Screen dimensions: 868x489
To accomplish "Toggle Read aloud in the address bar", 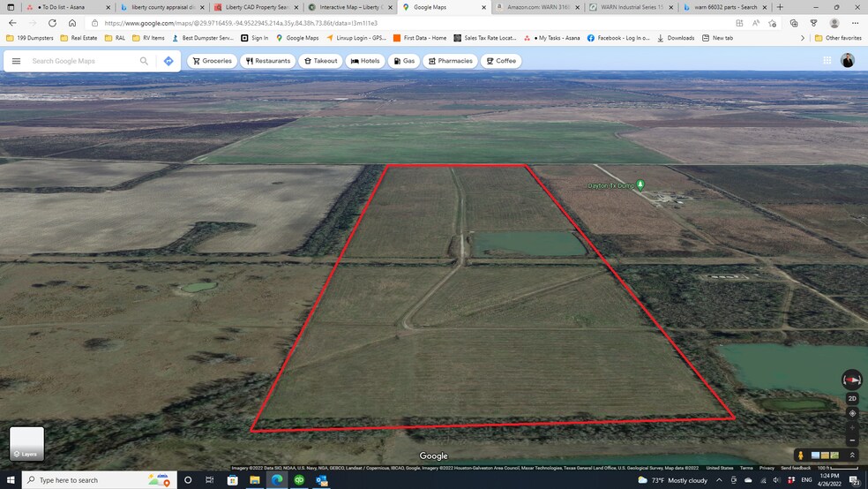I will pos(756,23).
